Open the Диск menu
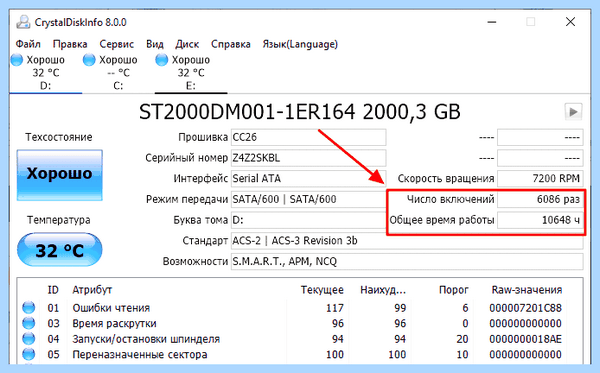The height and width of the screenshot is (373, 600). click(187, 44)
